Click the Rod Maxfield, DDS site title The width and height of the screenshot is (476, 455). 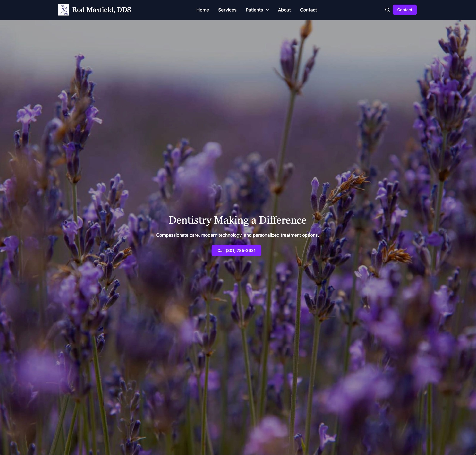point(101,10)
